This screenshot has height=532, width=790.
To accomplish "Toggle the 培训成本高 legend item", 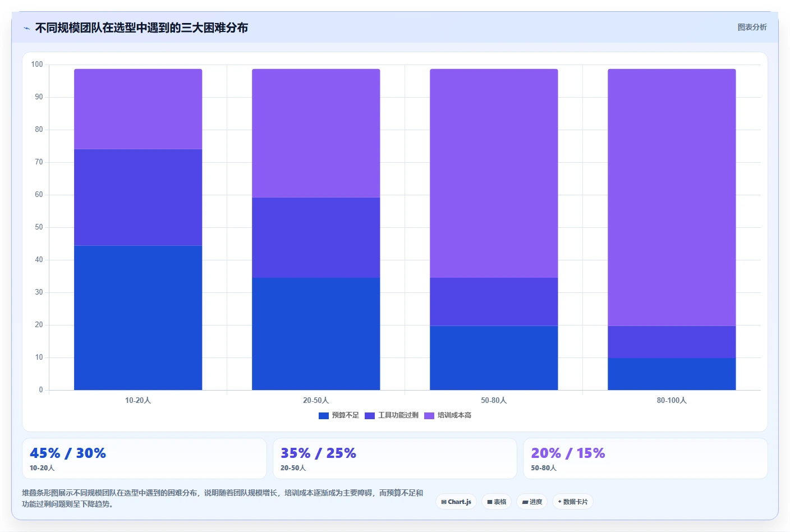I will (448, 415).
